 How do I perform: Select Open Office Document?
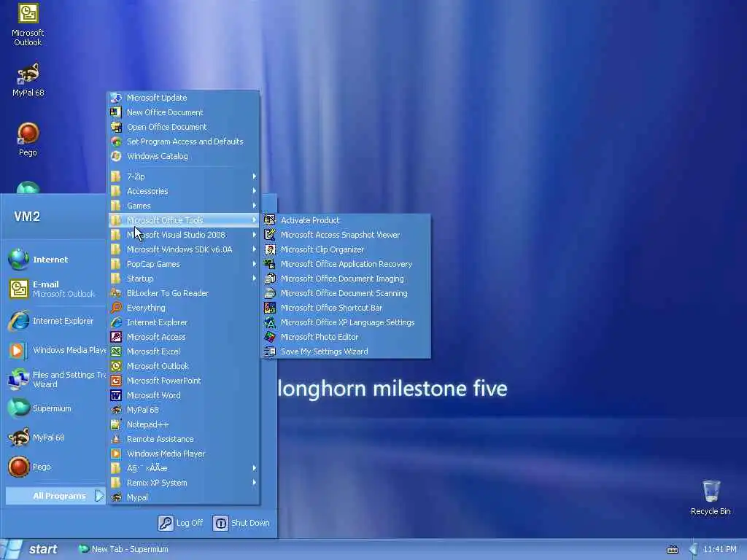tap(184, 127)
